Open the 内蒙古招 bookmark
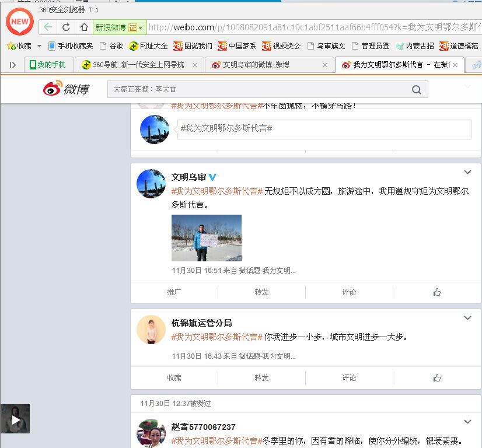482x448 pixels. (415, 46)
